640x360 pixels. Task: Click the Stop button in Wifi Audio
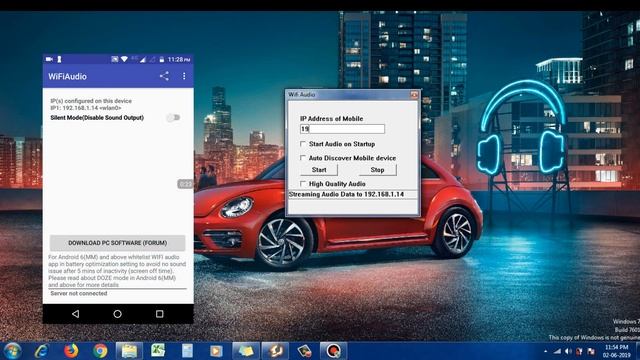pos(378,170)
